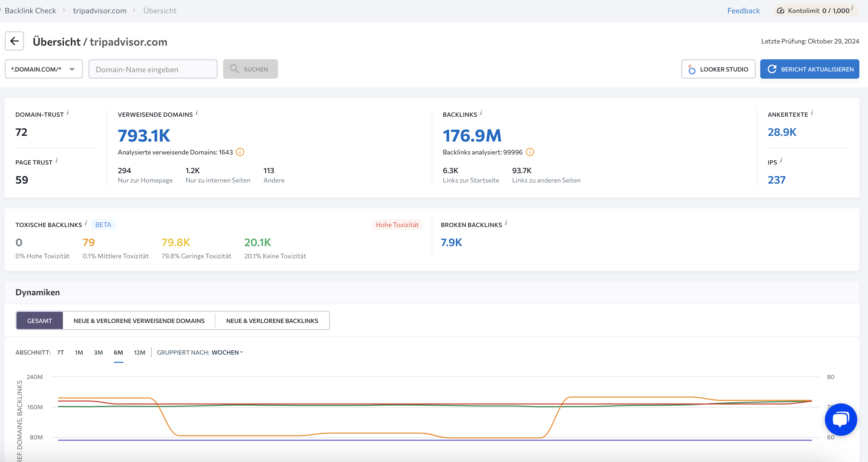The height and width of the screenshot is (462, 868).
Task: Click the Looker Studio logo icon
Action: click(692, 69)
